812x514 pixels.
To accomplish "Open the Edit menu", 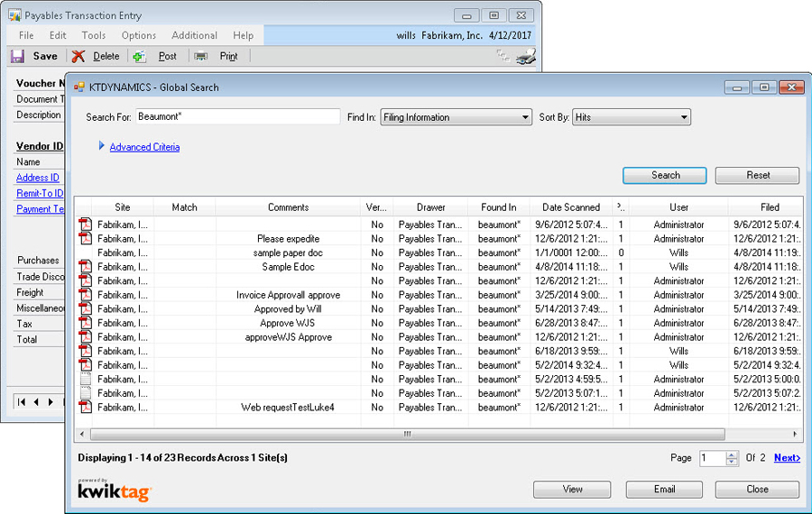I will (x=58, y=35).
